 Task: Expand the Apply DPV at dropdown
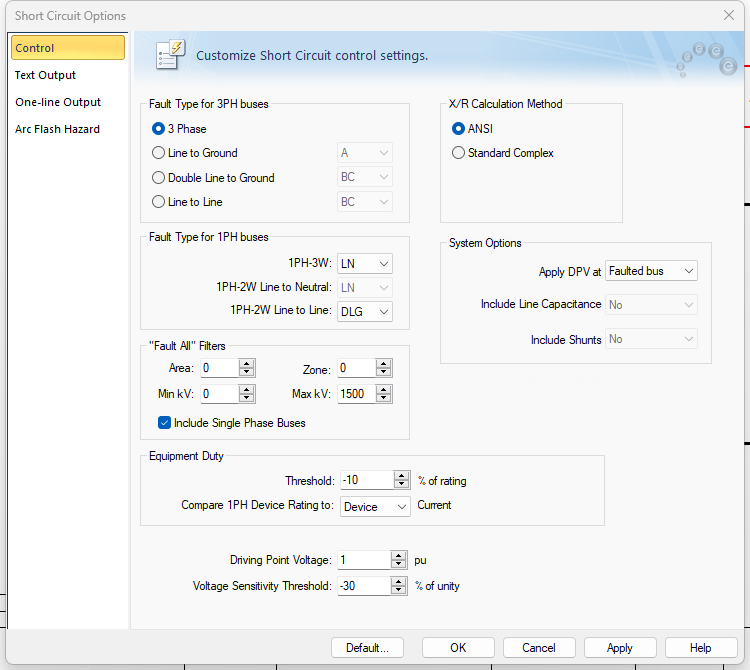click(651, 271)
